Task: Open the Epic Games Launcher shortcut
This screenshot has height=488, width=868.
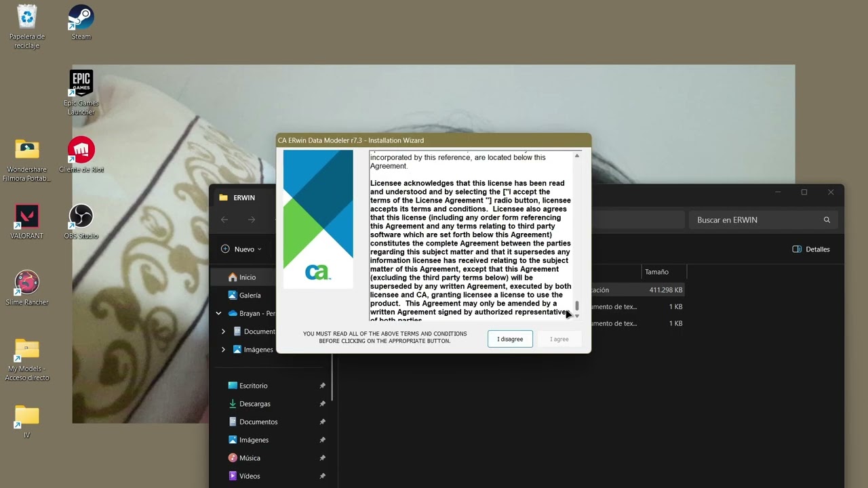Action: pos(81,93)
